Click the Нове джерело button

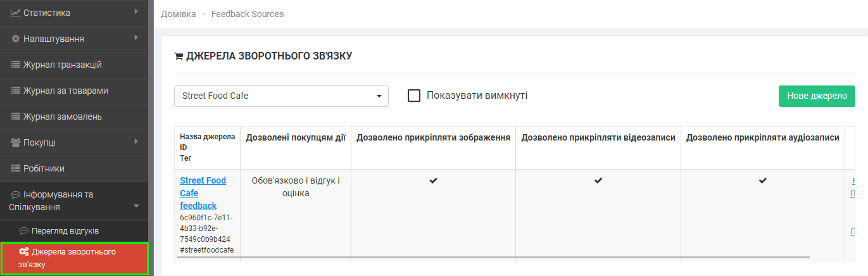click(816, 96)
